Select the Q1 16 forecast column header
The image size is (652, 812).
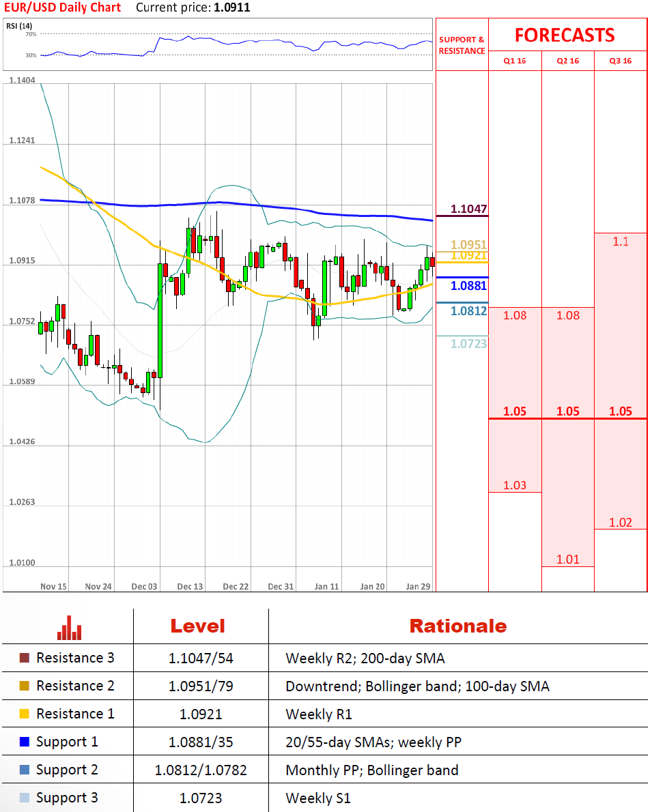point(515,61)
